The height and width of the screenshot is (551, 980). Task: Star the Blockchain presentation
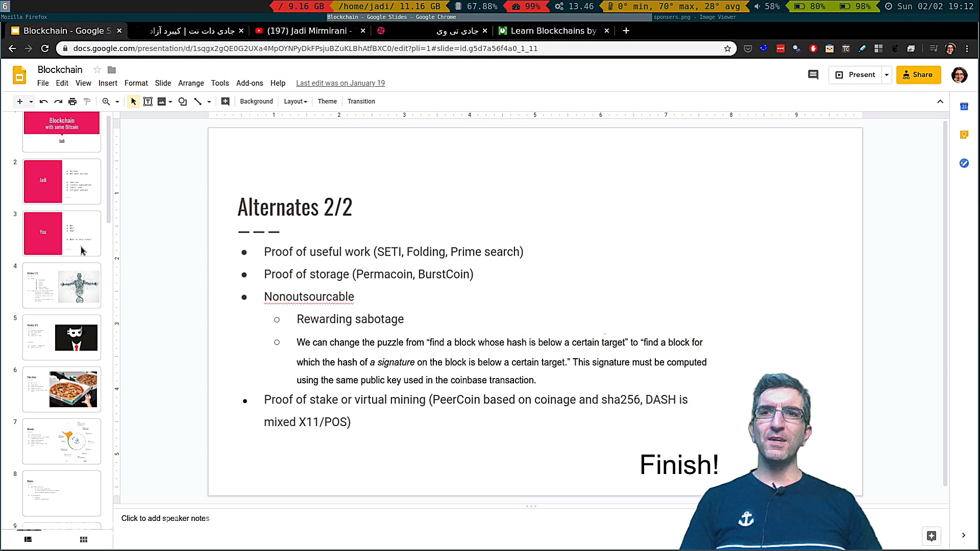coord(97,70)
